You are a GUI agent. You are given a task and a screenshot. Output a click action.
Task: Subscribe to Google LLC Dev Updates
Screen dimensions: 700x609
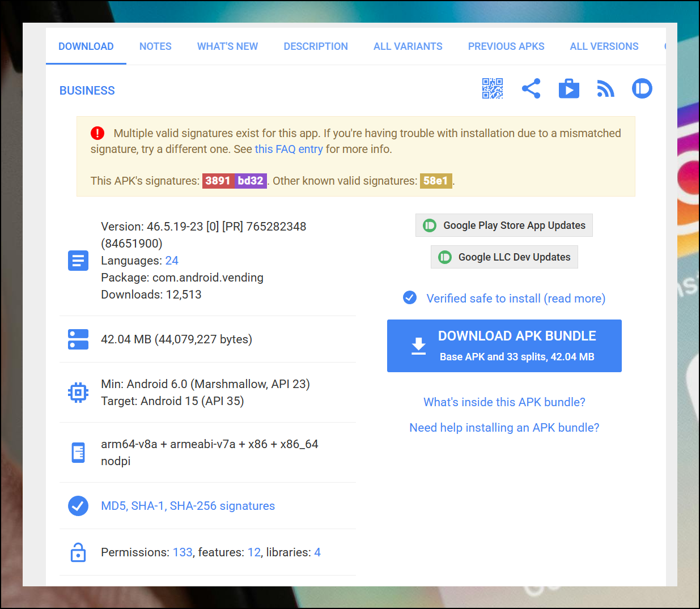pos(504,257)
